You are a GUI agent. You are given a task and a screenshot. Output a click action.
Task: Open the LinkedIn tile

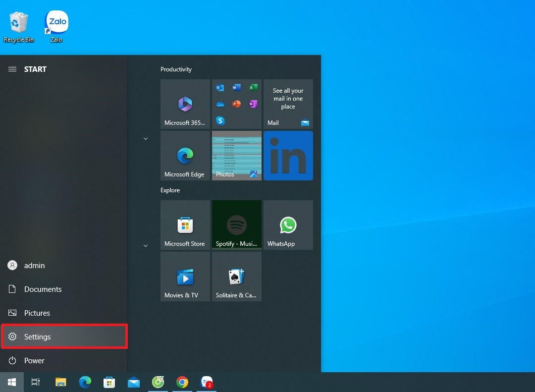tap(288, 156)
